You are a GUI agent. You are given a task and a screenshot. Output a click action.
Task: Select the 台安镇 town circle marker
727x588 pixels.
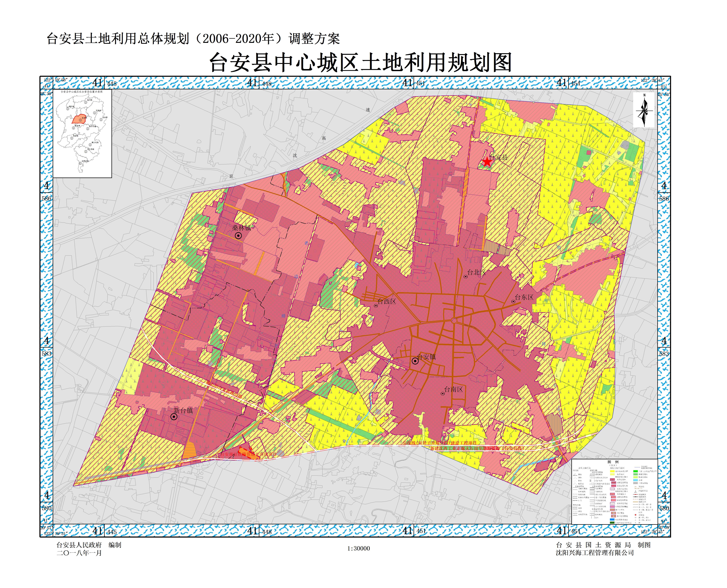[415, 361]
